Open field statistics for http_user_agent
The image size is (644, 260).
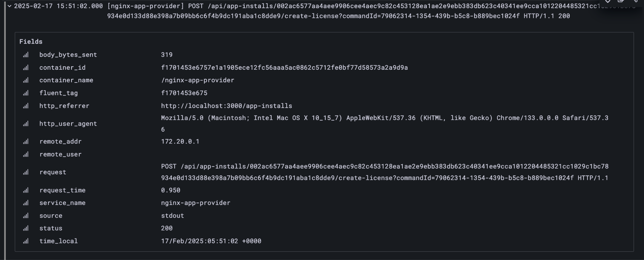(x=26, y=123)
